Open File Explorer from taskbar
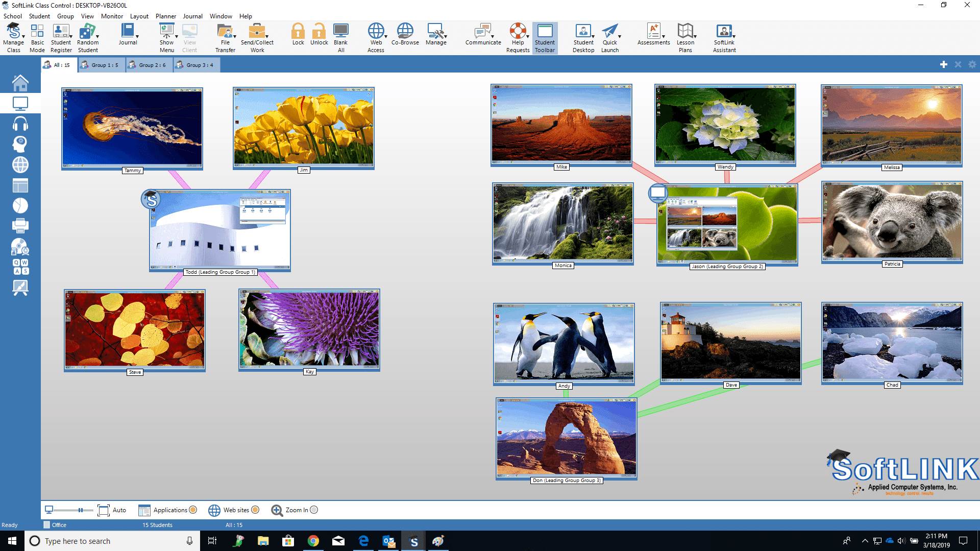The width and height of the screenshot is (980, 551). (263, 541)
